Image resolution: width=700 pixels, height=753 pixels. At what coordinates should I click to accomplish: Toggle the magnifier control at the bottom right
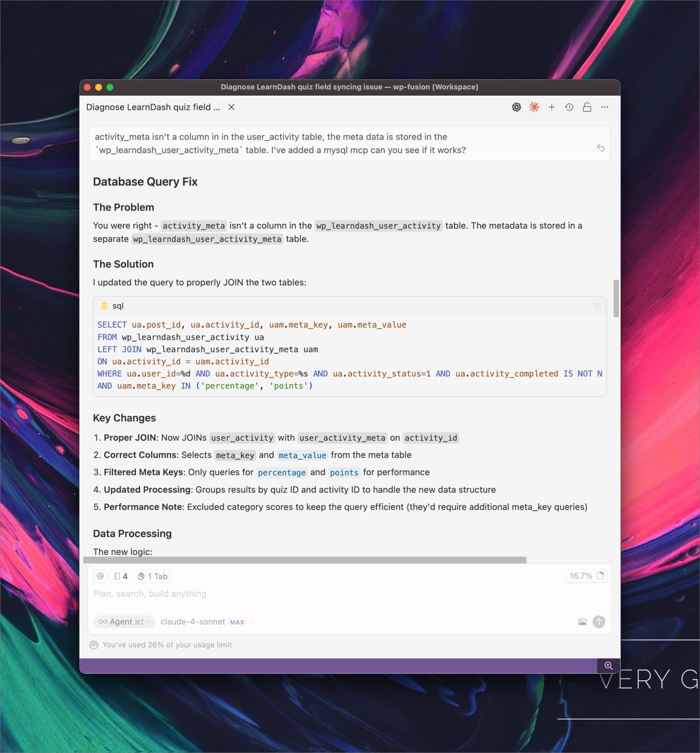(608, 666)
